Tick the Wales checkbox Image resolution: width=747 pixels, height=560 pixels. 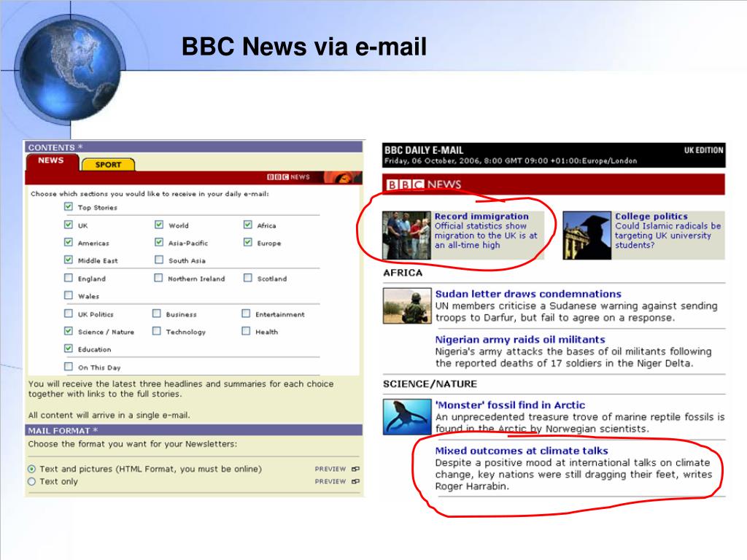(x=69, y=295)
